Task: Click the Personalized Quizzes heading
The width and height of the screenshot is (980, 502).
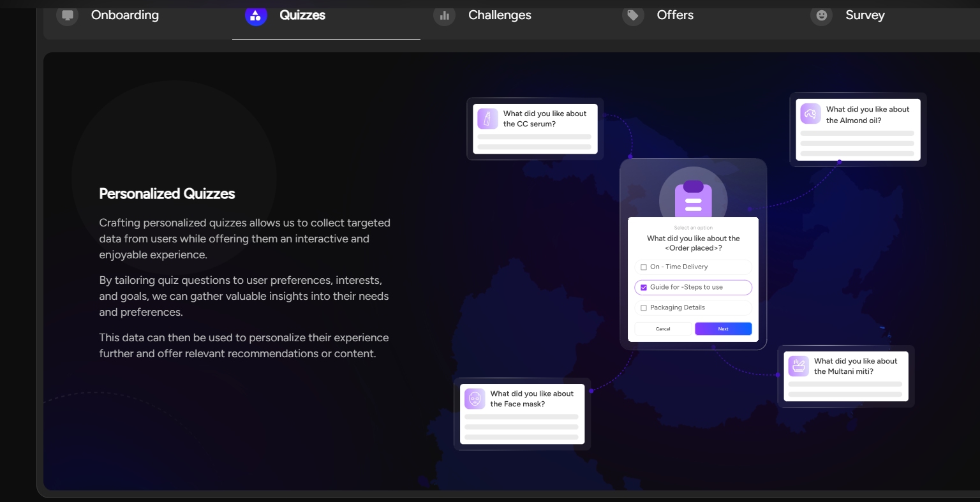Action: 167,194
